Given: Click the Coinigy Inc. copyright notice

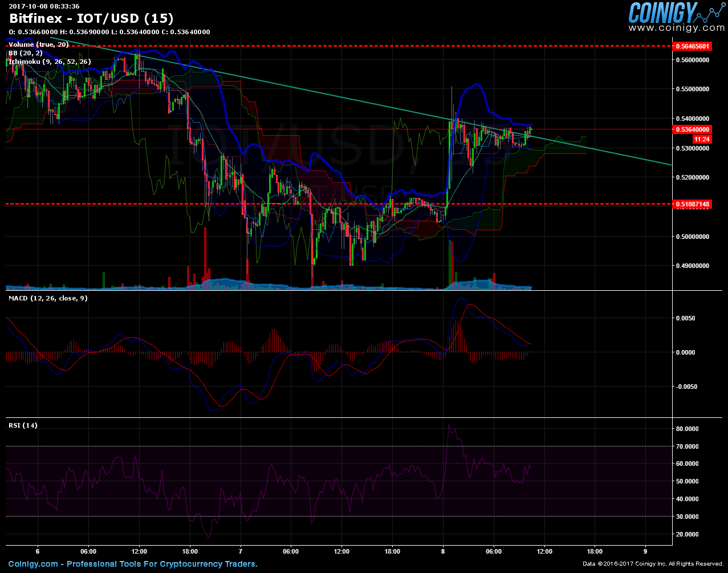Looking at the screenshot, I should pos(653,564).
